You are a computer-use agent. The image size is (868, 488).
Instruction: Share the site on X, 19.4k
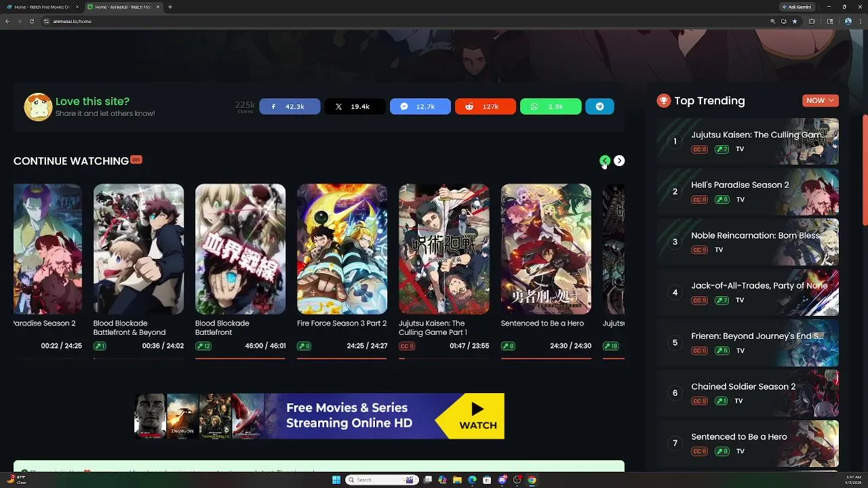tap(355, 106)
